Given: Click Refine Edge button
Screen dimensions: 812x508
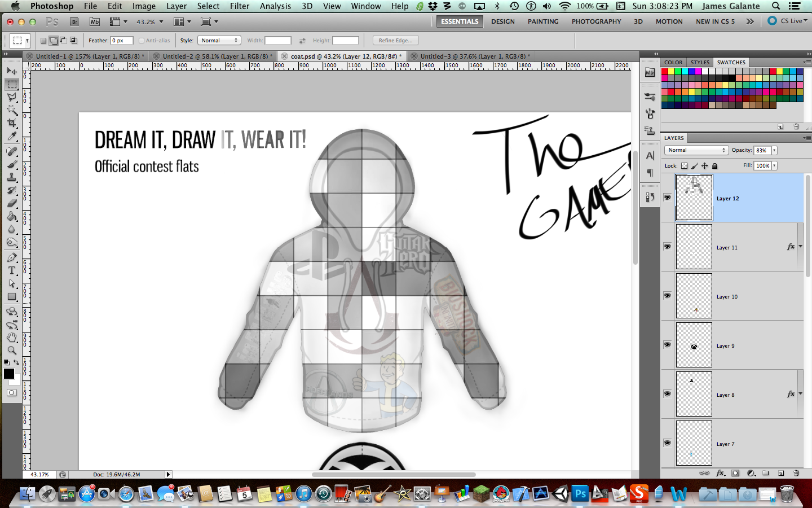Looking at the screenshot, I should click(x=395, y=41).
